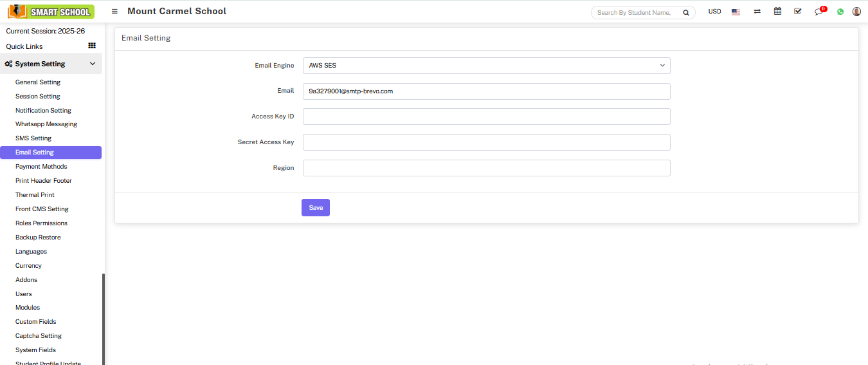868x365 pixels.
Task: Open the task checklist icon
Action: pyautogui.click(x=798, y=12)
